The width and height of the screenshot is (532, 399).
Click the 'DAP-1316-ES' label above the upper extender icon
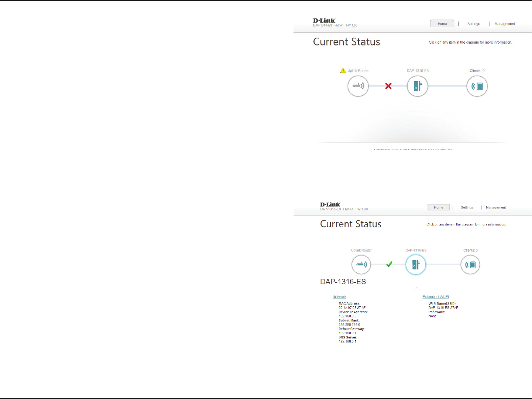pyautogui.click(x=418, y=70)
